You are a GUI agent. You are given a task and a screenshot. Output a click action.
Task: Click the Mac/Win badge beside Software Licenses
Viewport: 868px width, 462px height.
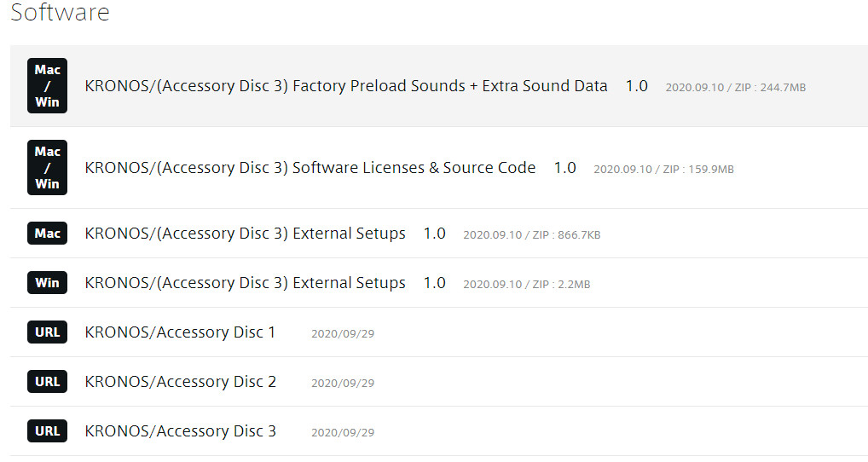47,168
